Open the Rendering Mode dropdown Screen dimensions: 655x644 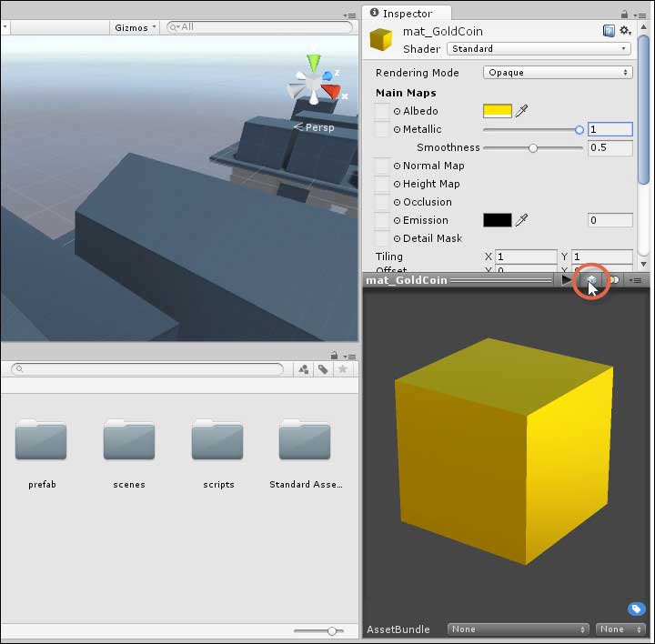pos(557,73)
